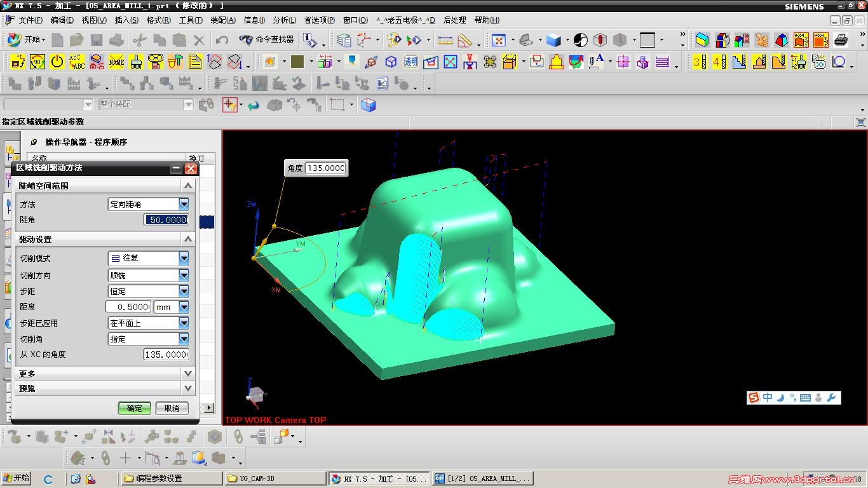868x488 pixels.
Task: Click the yellow power symbol icon
Action: tap(57, 62)
